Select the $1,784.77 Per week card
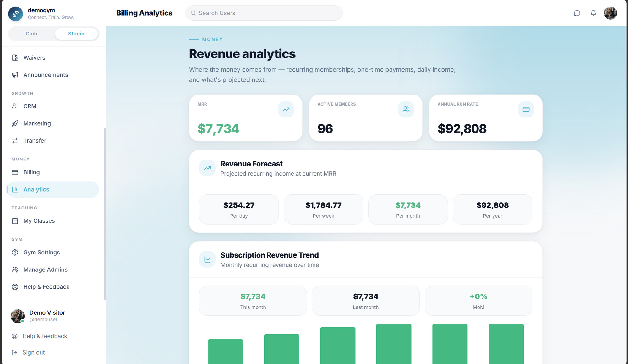Viewport: 628px width, 364px height. coord(323,209)
